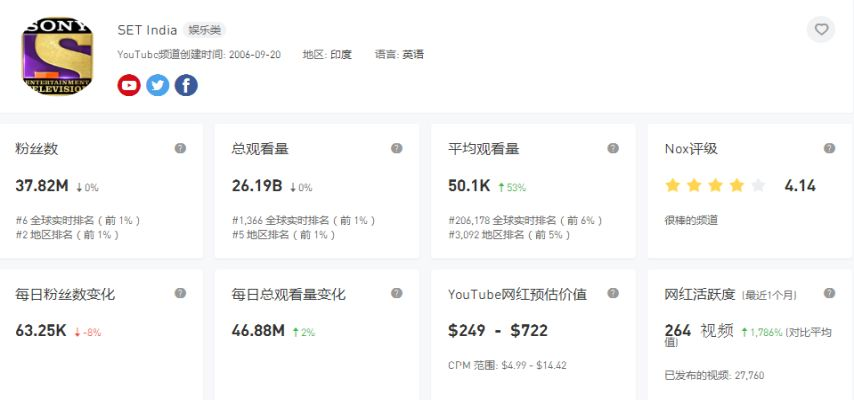The width and height of the screenshot is (854, 401).
Task: Click the #5 地区排名 line
Action: pos(284,235)
